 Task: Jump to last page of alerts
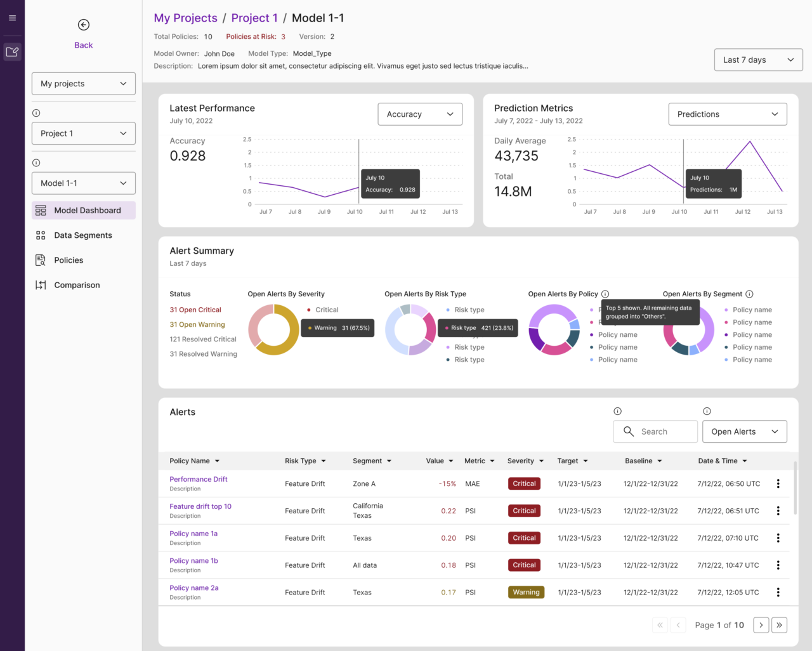(x=779, y=625)
